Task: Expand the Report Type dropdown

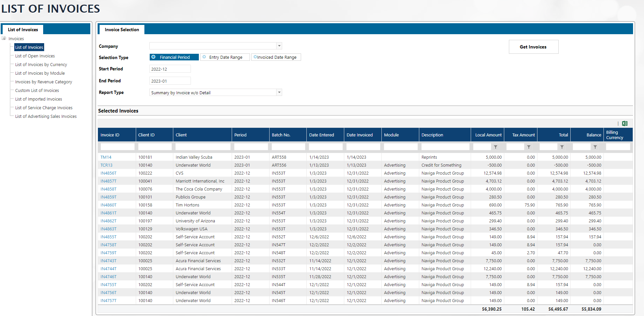Action: click(x=279, y=92)
